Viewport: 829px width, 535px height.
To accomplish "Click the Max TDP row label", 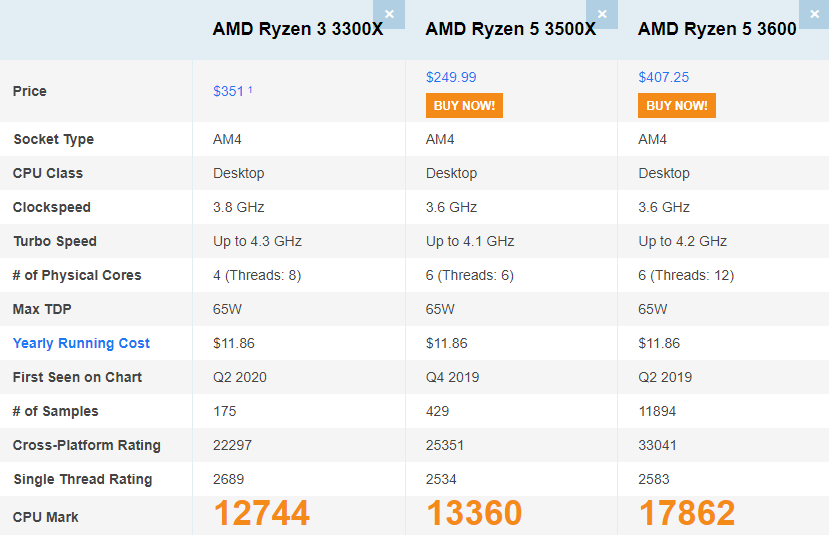I will pos(42,309).
